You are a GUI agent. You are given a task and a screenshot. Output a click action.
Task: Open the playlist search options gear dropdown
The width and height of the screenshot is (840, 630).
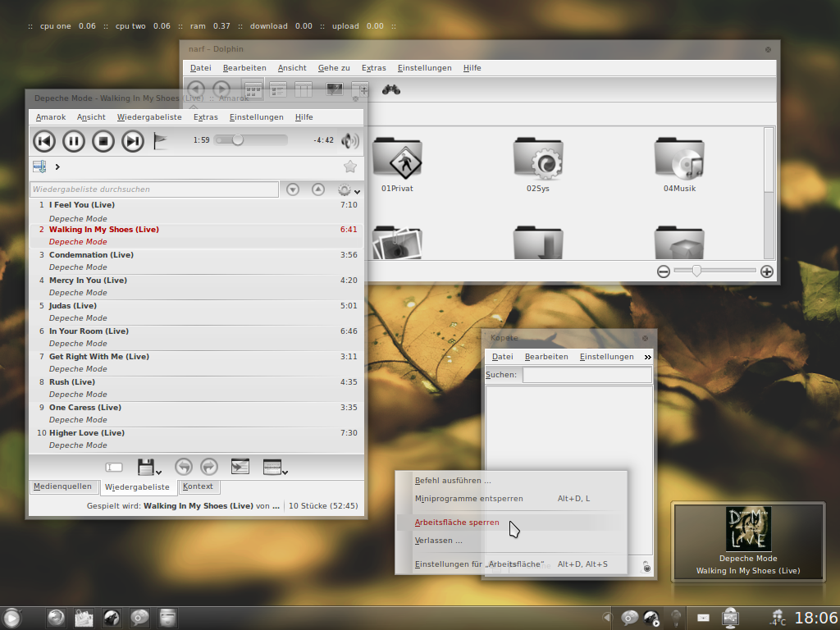click(349, 190)
